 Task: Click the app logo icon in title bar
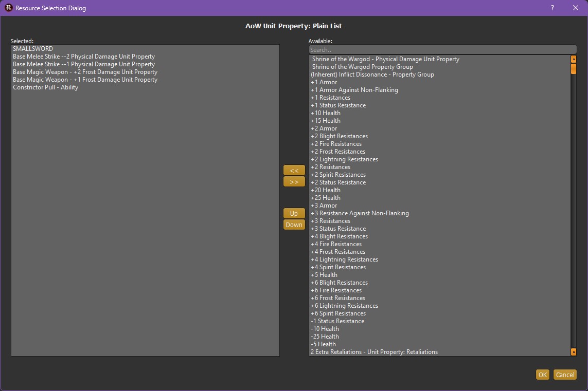(x=8, y=8)
